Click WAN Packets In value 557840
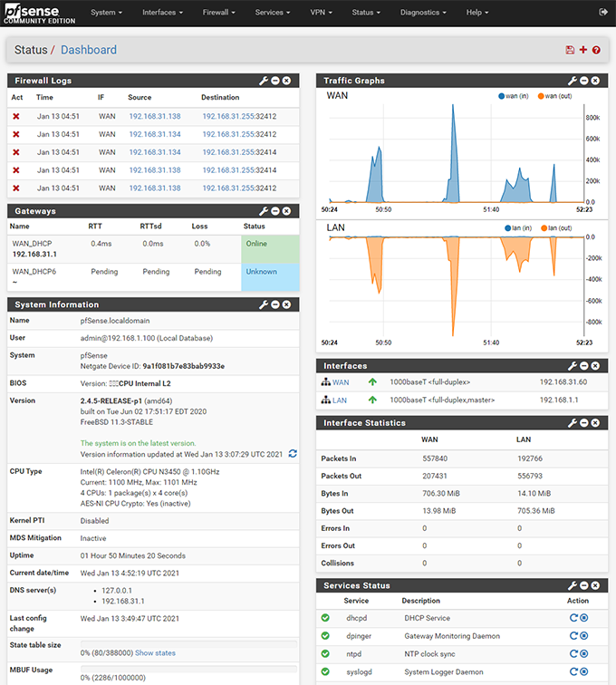 click(x=435, y=458)
